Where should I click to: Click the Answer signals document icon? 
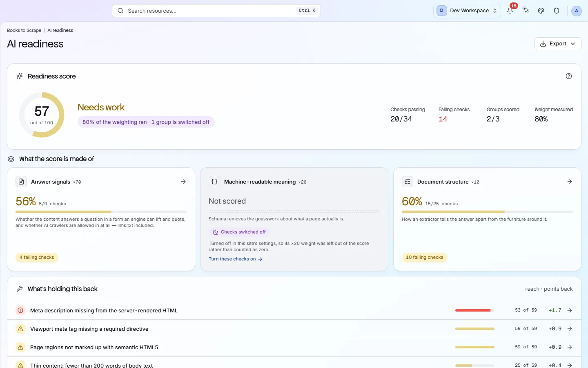coord(21,182)
